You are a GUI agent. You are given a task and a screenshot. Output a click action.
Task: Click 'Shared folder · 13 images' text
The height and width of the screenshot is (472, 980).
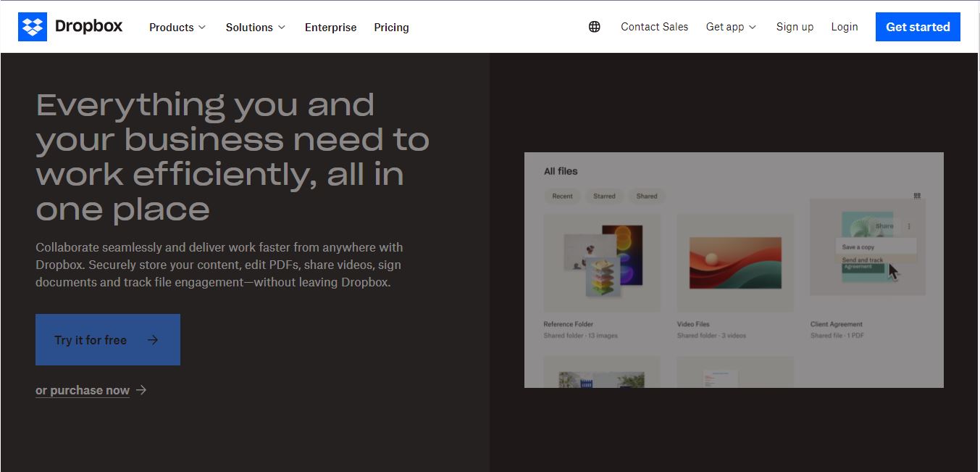[581, 336]
